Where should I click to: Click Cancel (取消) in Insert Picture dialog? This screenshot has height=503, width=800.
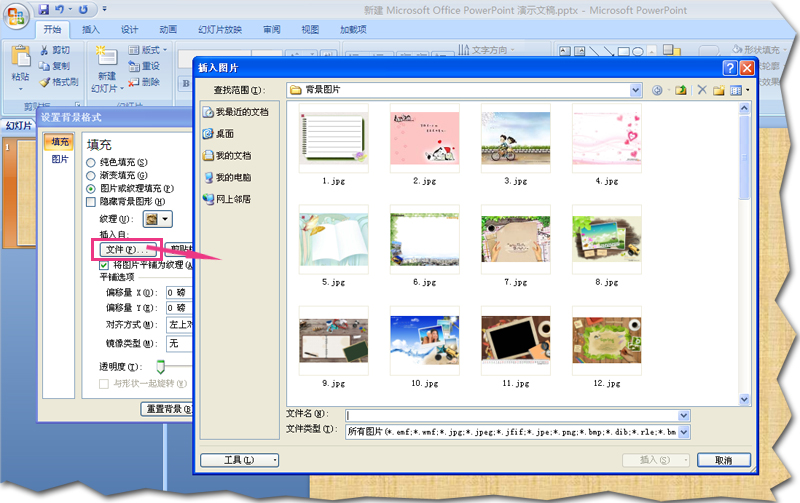coord(723,460)
